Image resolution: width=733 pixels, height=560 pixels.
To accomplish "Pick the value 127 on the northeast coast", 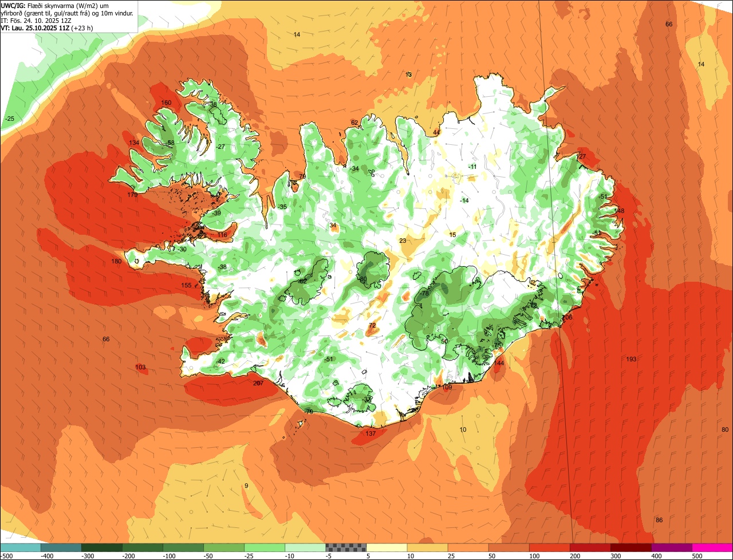I will tap(581, 157).
